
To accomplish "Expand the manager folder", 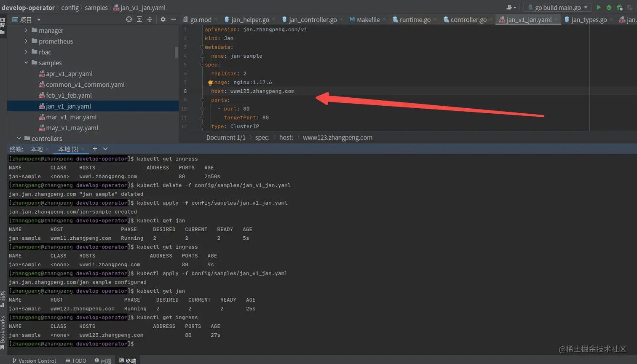I will pyautogui.click(x=26, y=30).
